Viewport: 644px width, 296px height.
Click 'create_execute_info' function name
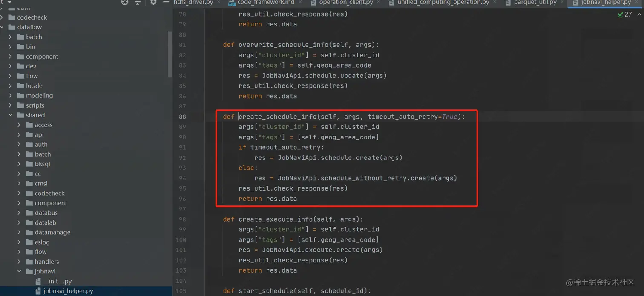[x=276, y=219]
